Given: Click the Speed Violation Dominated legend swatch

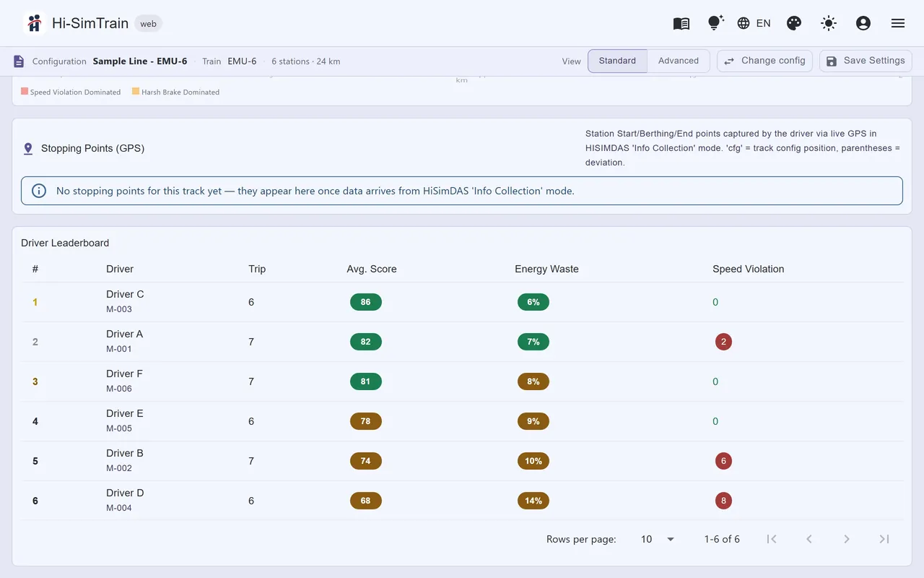Looking at the screenshot, I should [x=25, y=92].
